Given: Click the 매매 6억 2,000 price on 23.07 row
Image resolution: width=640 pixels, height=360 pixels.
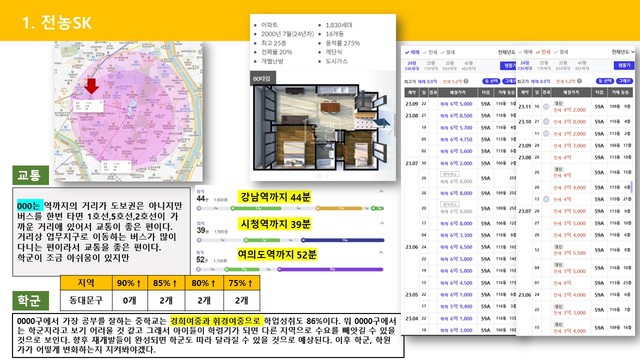Looking at the screenshot, I should click(456, 163).
